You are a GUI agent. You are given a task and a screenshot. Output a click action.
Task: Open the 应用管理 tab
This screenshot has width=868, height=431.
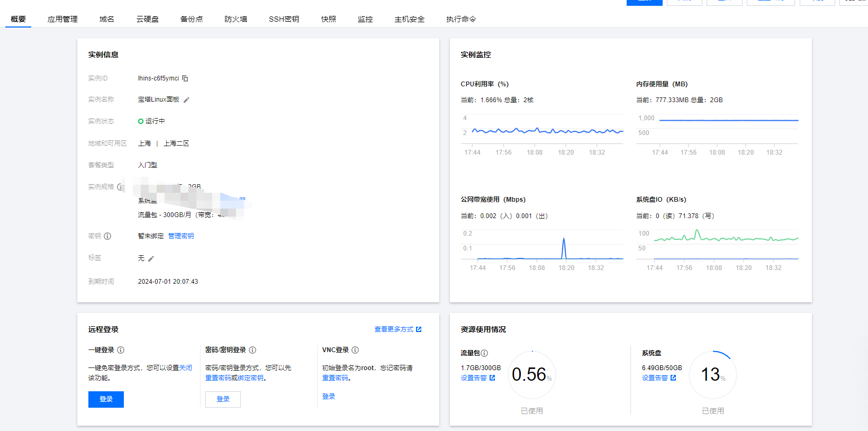click(62, 19)
